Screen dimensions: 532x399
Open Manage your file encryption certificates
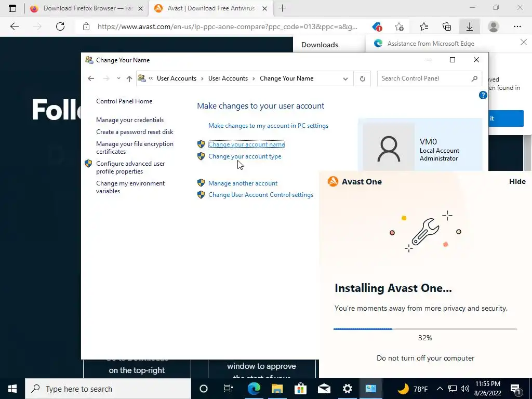coord(135,148)
